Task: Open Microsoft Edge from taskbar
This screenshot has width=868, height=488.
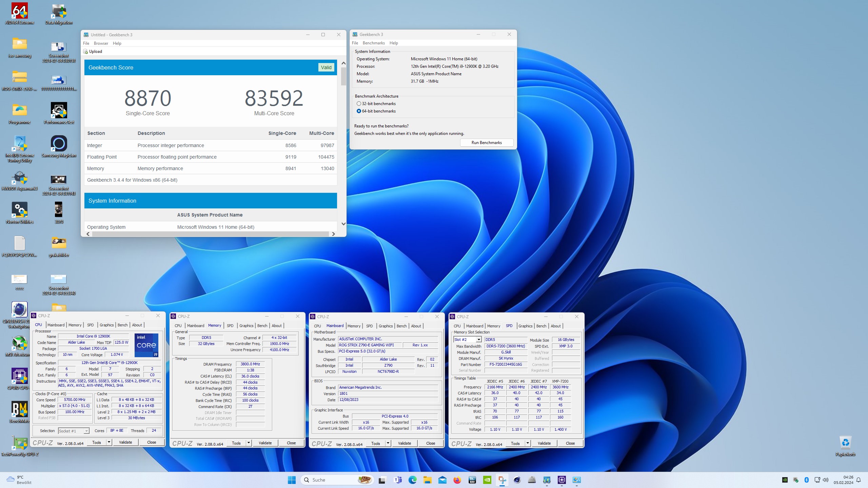Action: [412, 480]
